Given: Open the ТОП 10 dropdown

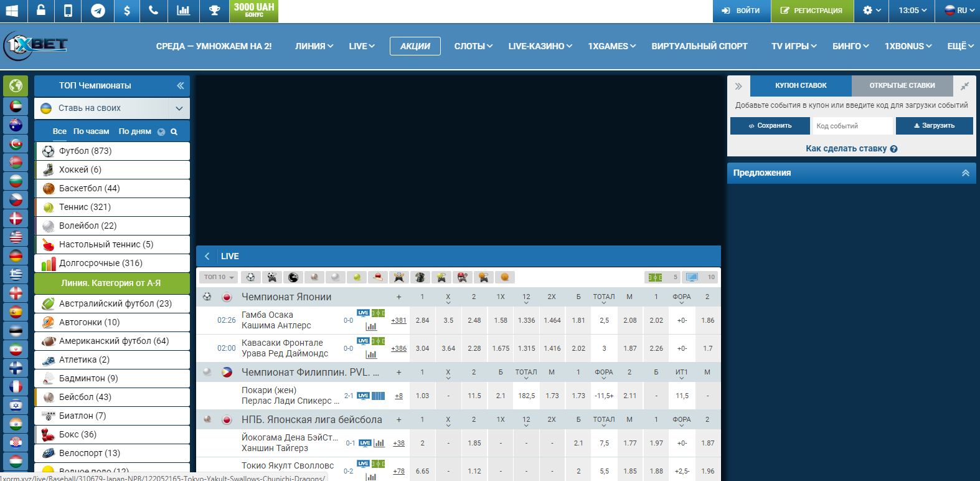Looking at the screenshot, I should (219, 277).
